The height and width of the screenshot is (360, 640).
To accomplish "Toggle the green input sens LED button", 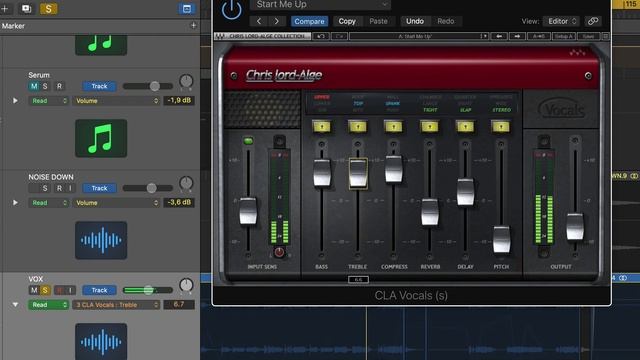I will coord(248,141).
